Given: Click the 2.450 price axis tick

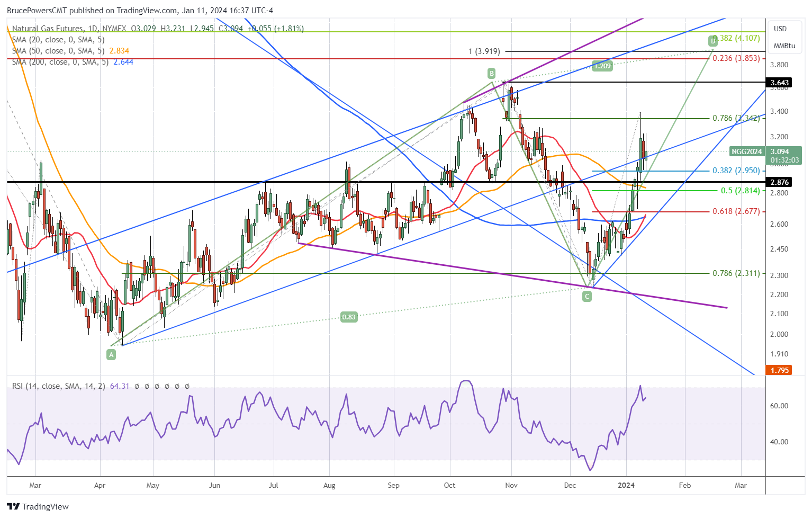Looking at the screenshot, I should 779,249.
